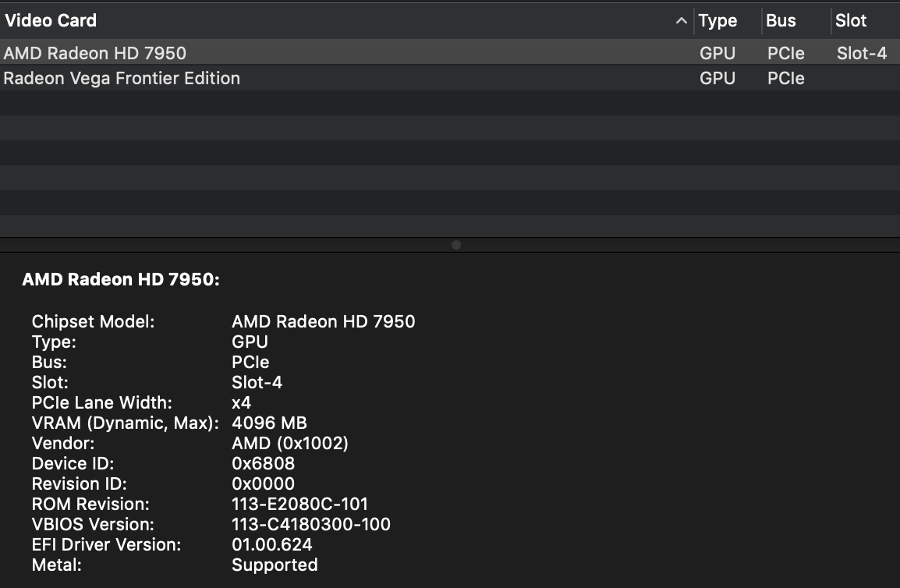Click the Chipset Model value AMD Radeon HD 7950
Screen dimensions: 900x588
click(323, 321)
